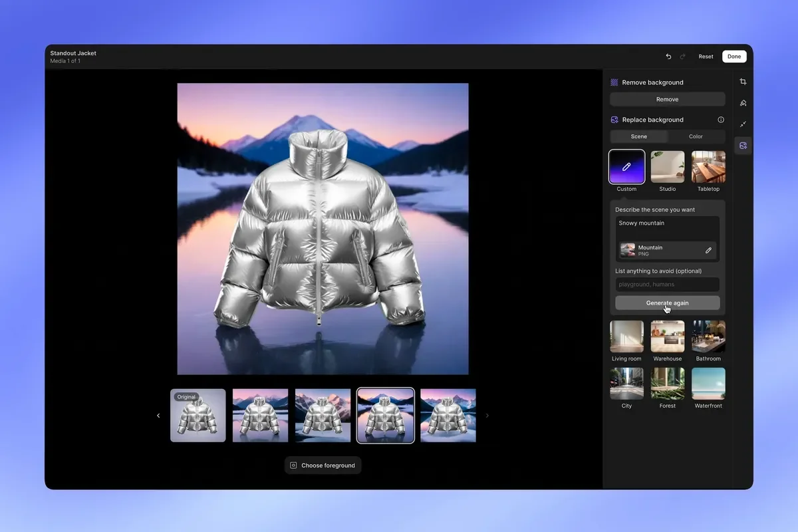The height and width of the screenshot is (532, 798).
Task: Reset all edits
Action: pyautogui.click(x=706, y=57)
